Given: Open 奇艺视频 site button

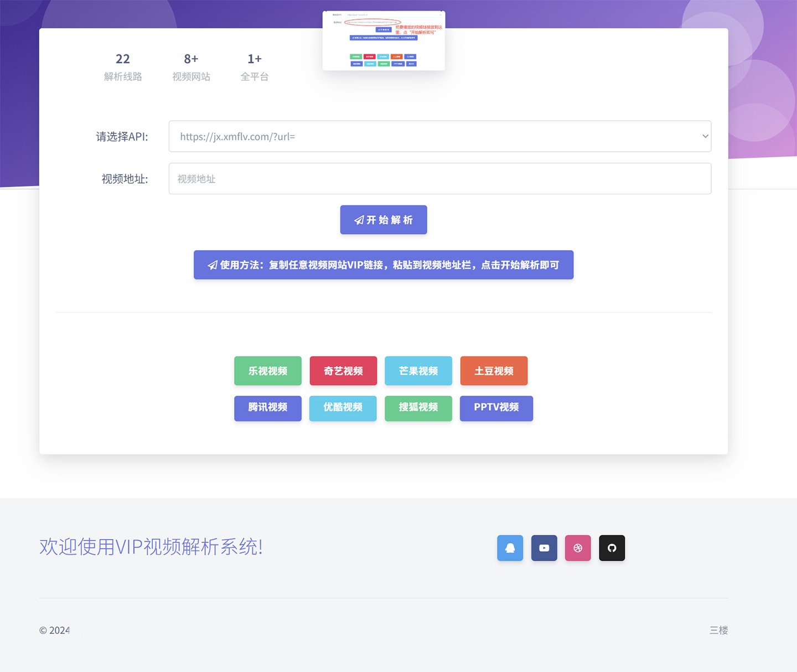Looking at the screenshot, I should [x=343, y=371].
